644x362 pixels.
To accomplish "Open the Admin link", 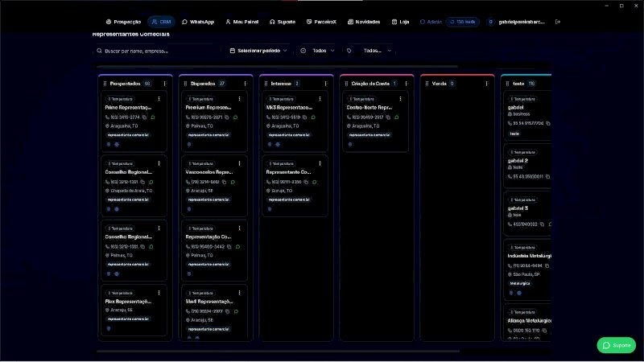I will pos(431,22).
